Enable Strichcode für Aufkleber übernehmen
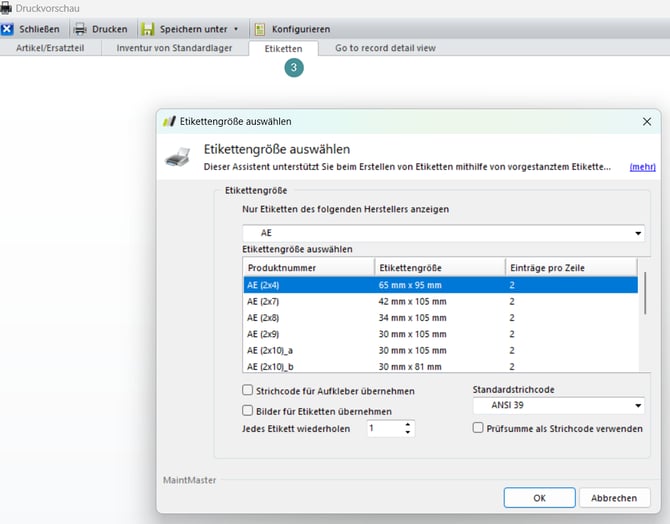Image resolution: width=670 pixels, height=524 pixels. pyautogui.click(x=248, y=391)
